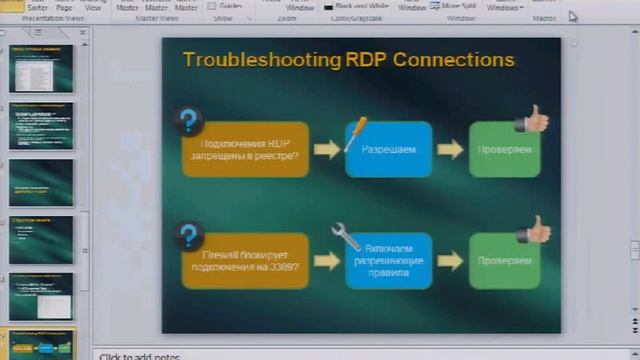Click thumbnail pane scroll up arrow
Image resolution: width=640 pixels, height=360 pixels.
(x=84, y=44)
